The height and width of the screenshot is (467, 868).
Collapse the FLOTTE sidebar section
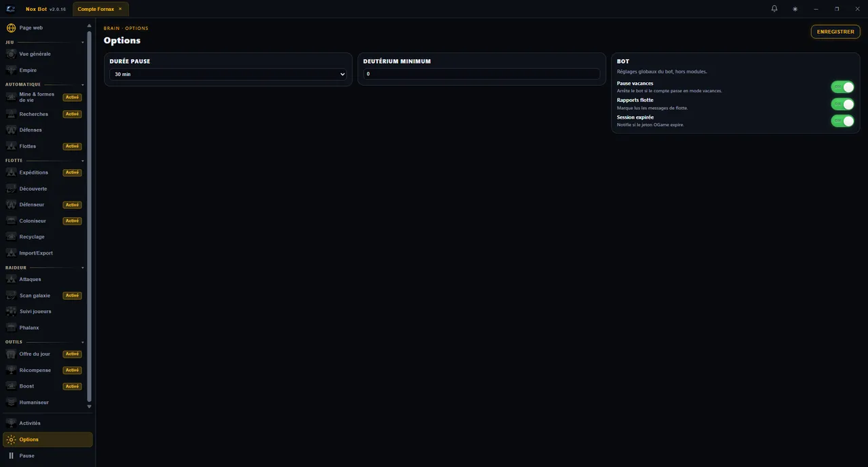click(x=83, y=161)
